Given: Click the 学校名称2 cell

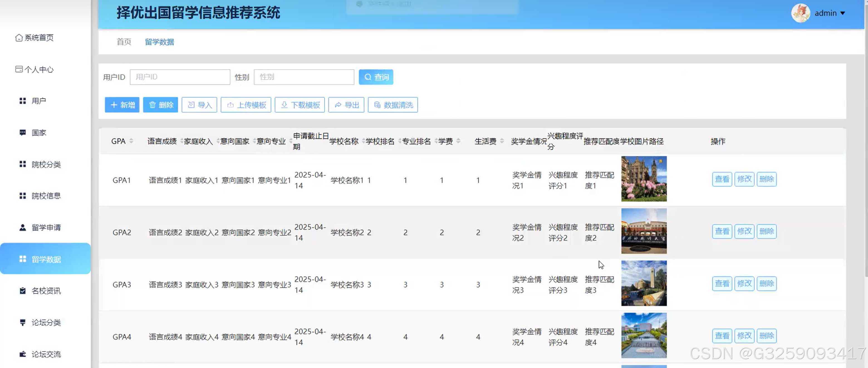Looking at the screenshot, I should click(x=347, y=232).
